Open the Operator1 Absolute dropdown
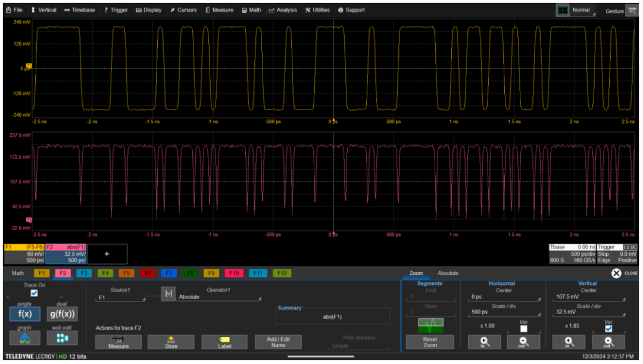The height and width of the screenshot is (364, 643). 219,297
